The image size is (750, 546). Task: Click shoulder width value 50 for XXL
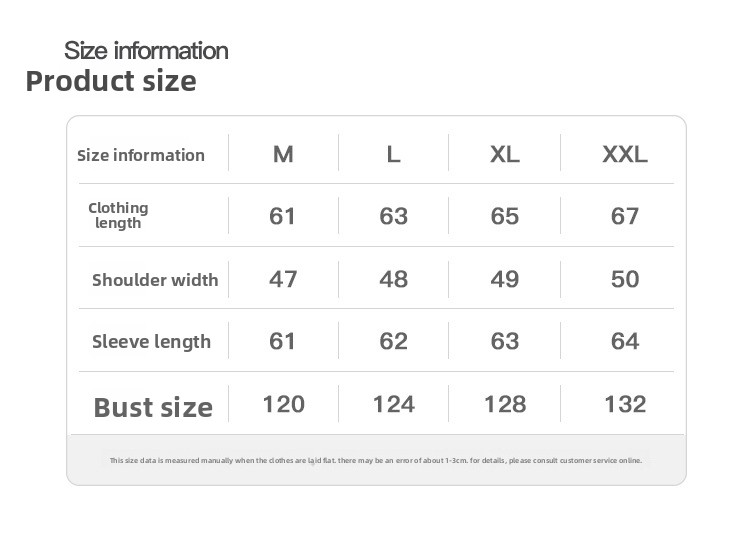624,279
